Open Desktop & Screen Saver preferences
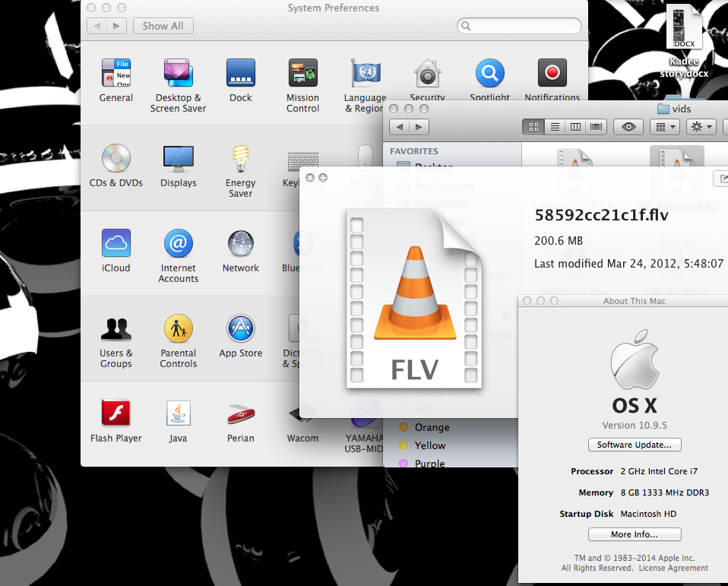This screenshot has height=586, width=728. [x=179, y=85]
